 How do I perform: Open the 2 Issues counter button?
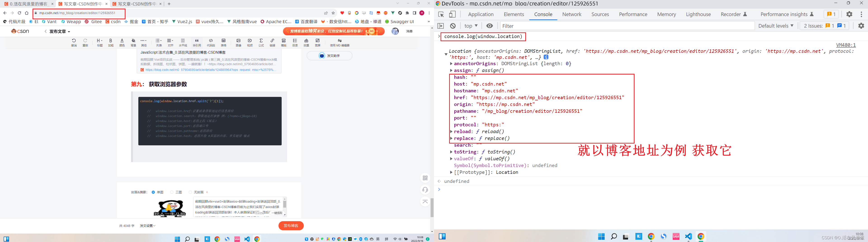coord(824,26)
